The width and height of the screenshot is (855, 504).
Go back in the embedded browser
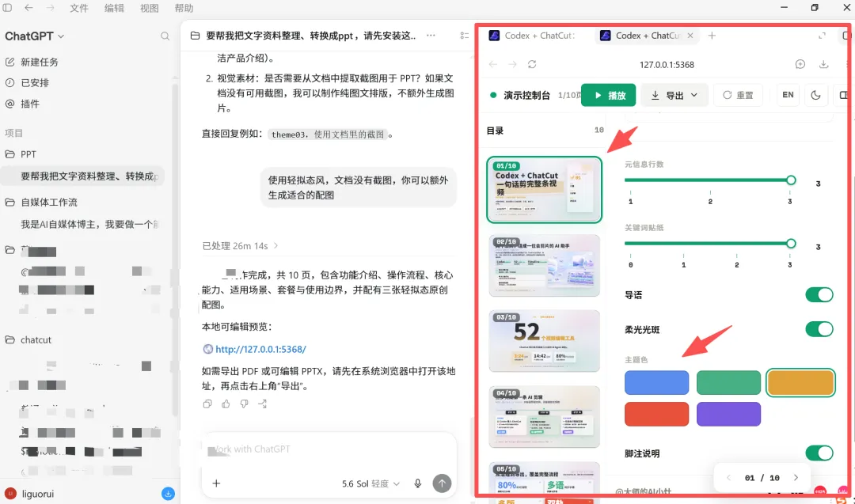(493, 64)
